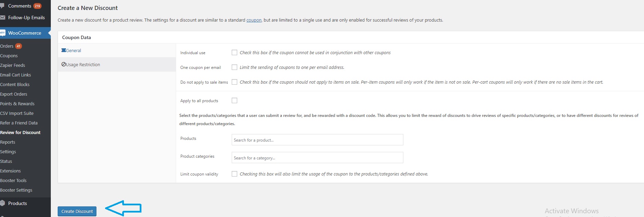Select Review for Discount submenu item
Image resolution: width=644 pixels, height=217 pixels.
pos(20,132)
